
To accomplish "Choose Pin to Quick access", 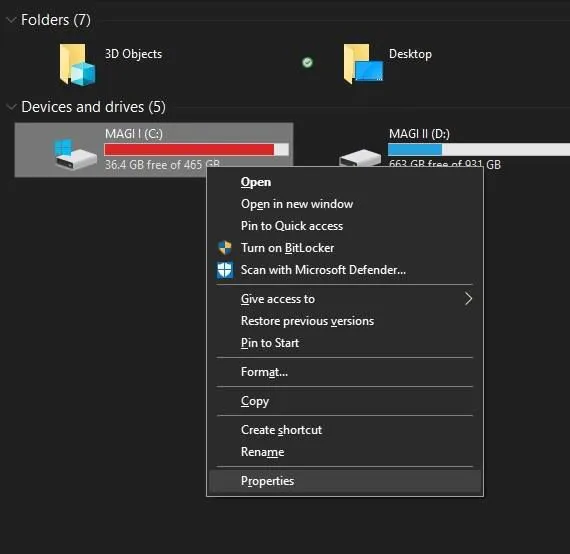I will click(345, 226).
